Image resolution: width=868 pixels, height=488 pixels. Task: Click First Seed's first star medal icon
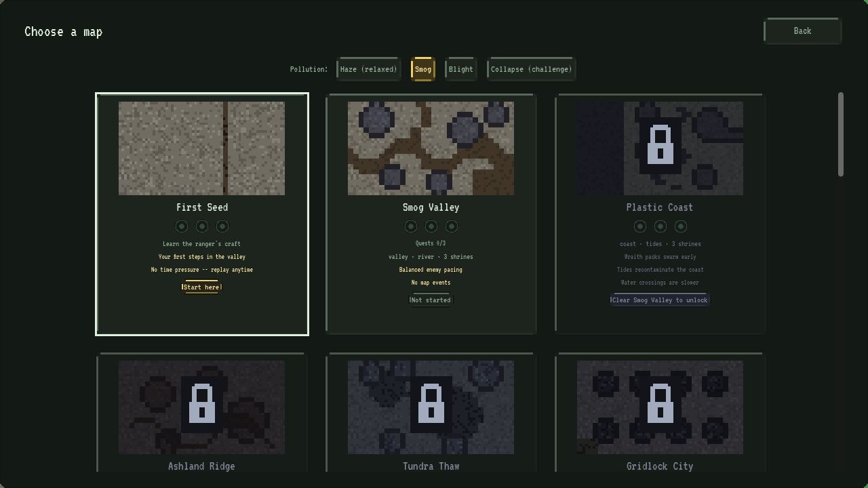[x=182, y=226]
